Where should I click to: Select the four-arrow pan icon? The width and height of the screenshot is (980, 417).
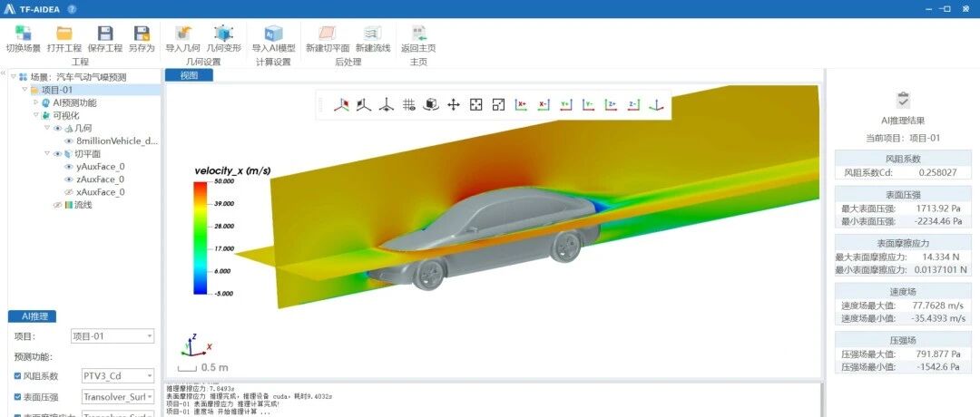coord(454,105)
